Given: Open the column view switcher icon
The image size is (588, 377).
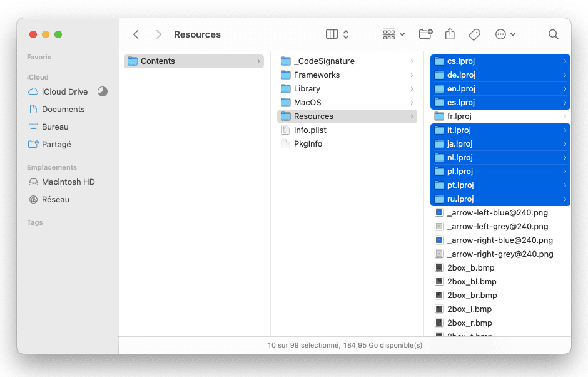Looking at the screenshot, I should (332, 34).
